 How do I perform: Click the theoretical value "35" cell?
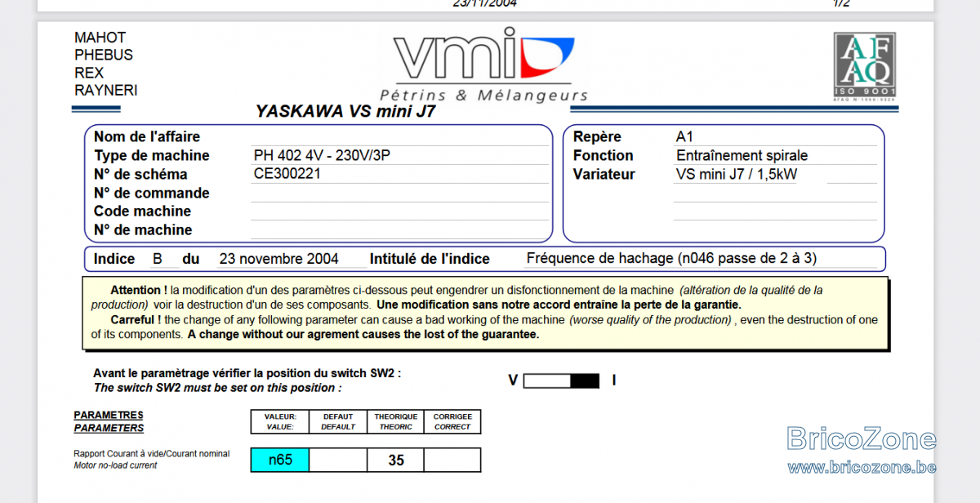tap(396, 460)
